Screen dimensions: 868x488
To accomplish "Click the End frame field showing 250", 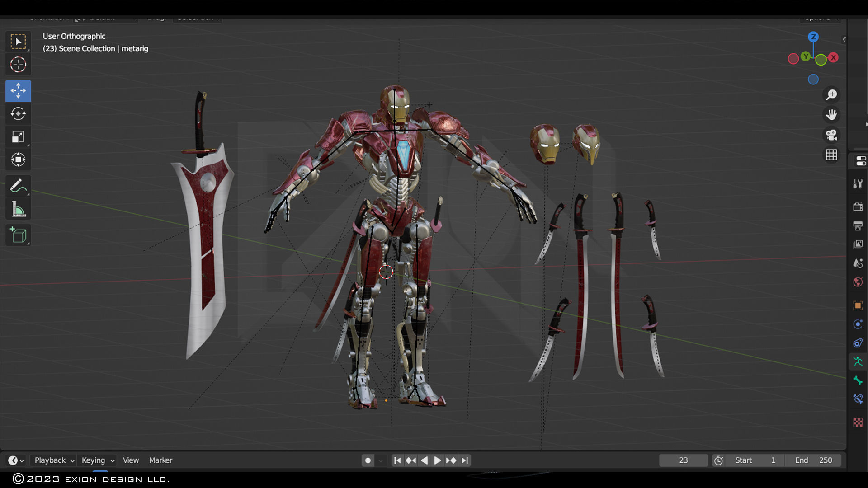I will (x=813, y=460).
